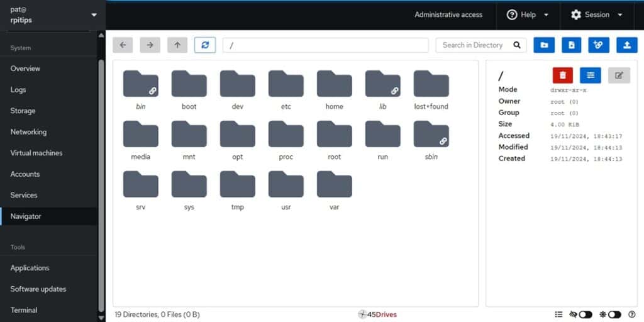The height and width of the screenshot is (322, 644).
Task: Expand the Help dropdown menu
Action: click(528, 14)
